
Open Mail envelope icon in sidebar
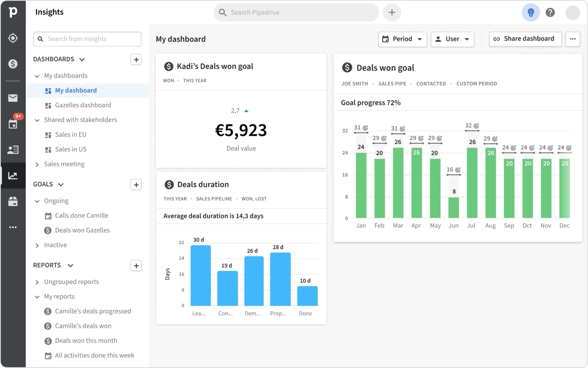tap(13, 98)
